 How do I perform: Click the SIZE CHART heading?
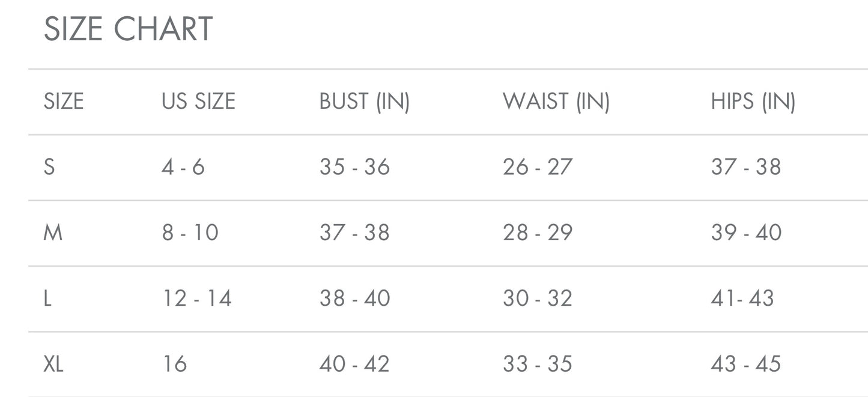[x=128, y=29]
